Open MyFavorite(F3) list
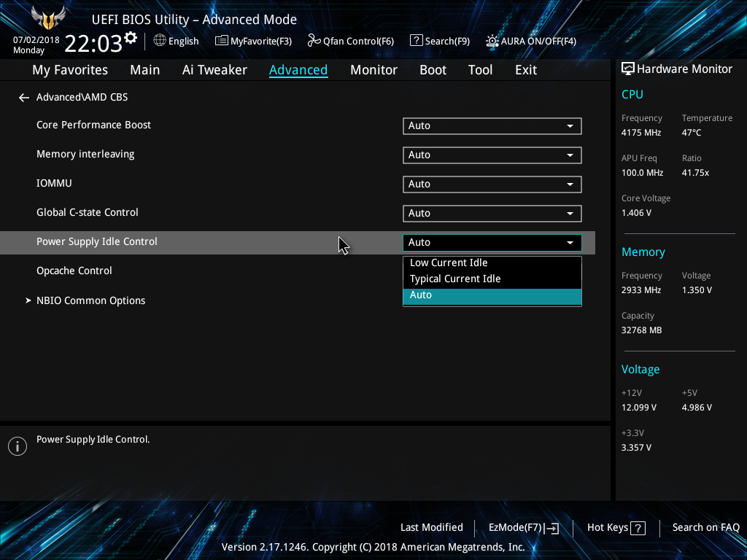Screen dimensions: 747x560 pos(253,41)
